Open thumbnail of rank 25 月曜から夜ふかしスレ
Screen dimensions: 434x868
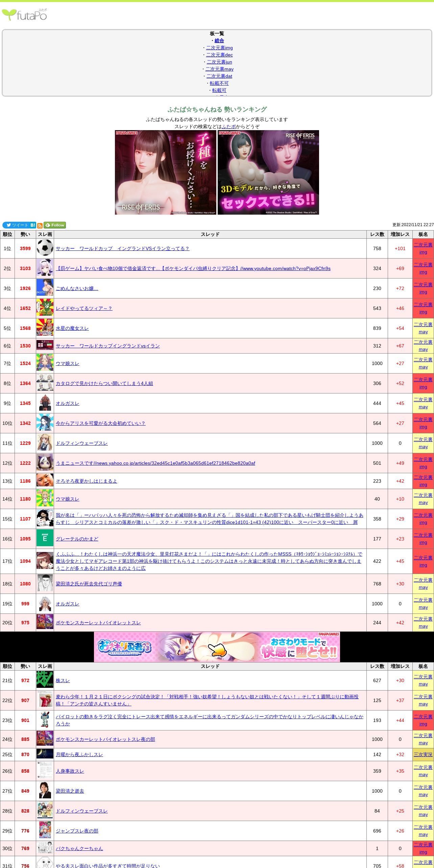(x=45, y=754)
